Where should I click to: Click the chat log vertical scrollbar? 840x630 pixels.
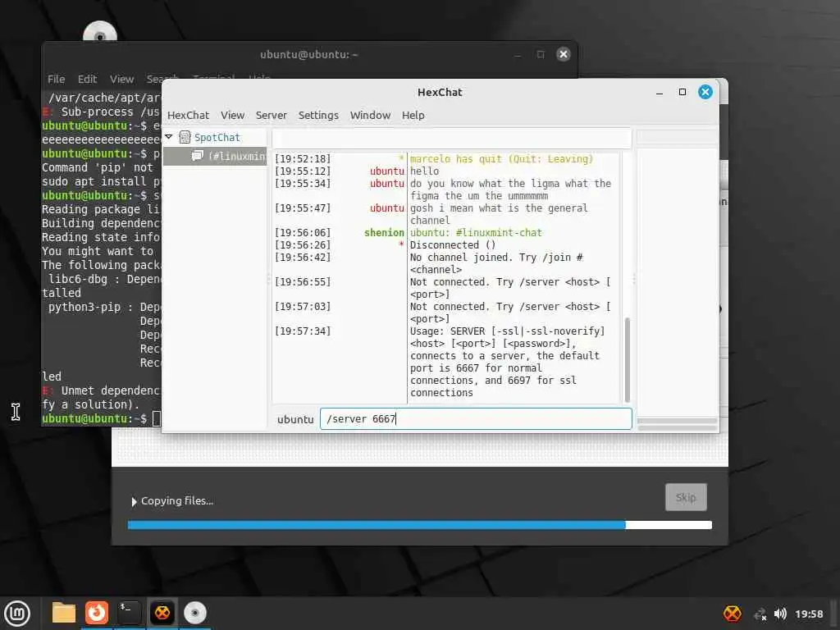(627, 359)
